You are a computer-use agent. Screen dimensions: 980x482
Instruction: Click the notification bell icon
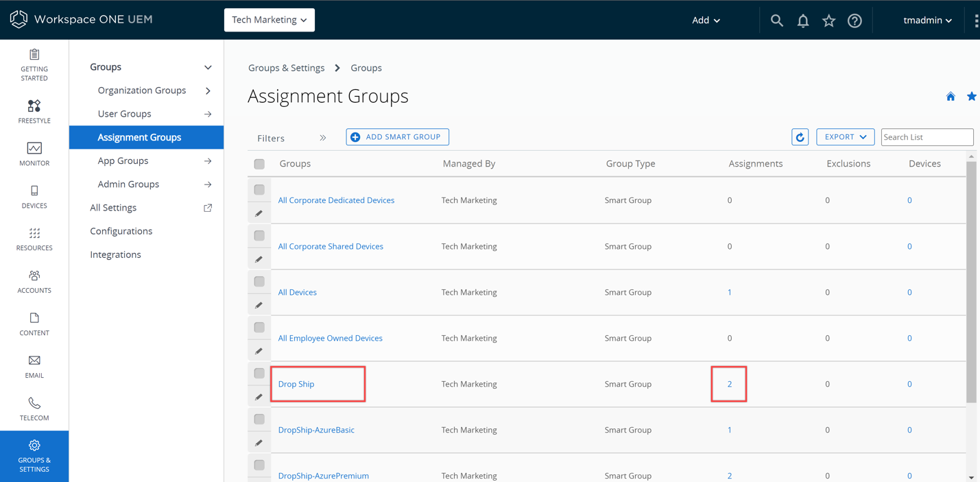802,21
